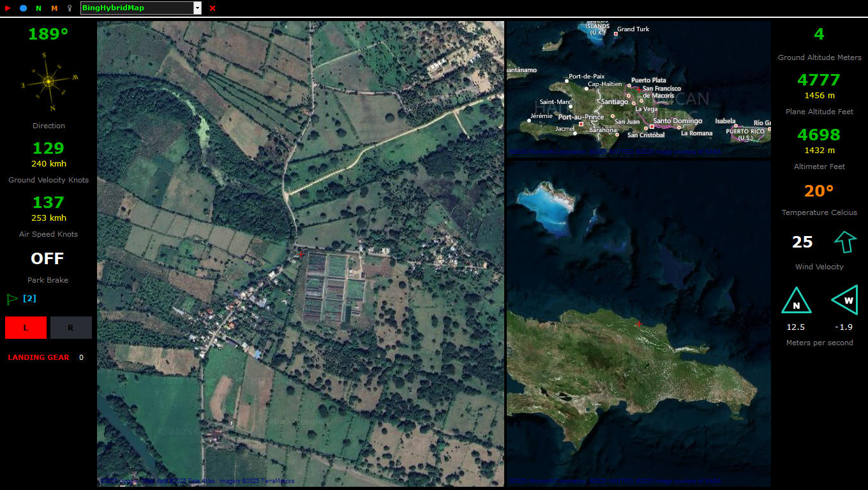Click the N wind component triangle icon
868x490 pixels.
(x=796, y=302)
